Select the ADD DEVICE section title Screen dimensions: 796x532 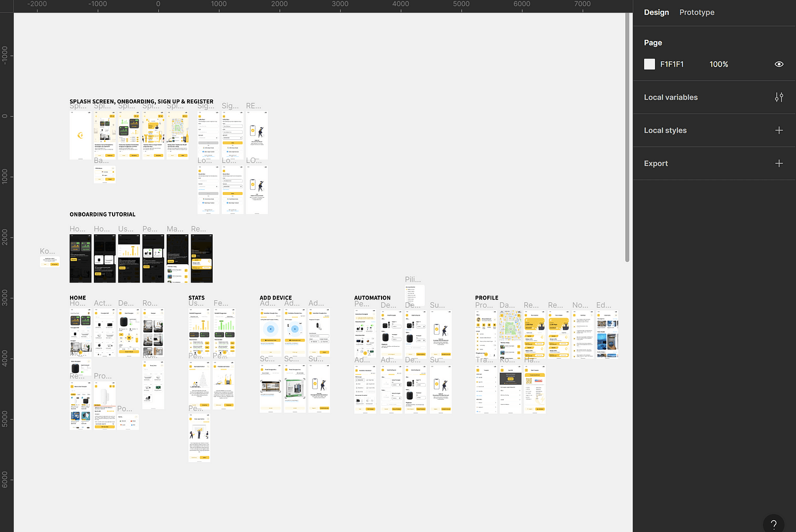click(276, 298)
